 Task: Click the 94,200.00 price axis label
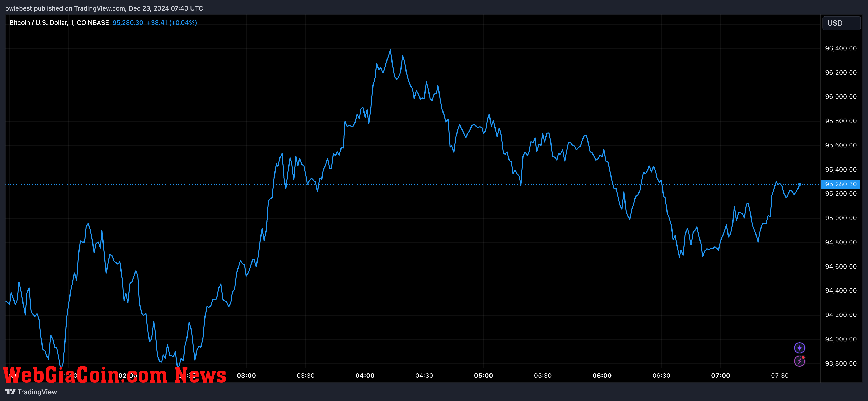click(841, 315)
